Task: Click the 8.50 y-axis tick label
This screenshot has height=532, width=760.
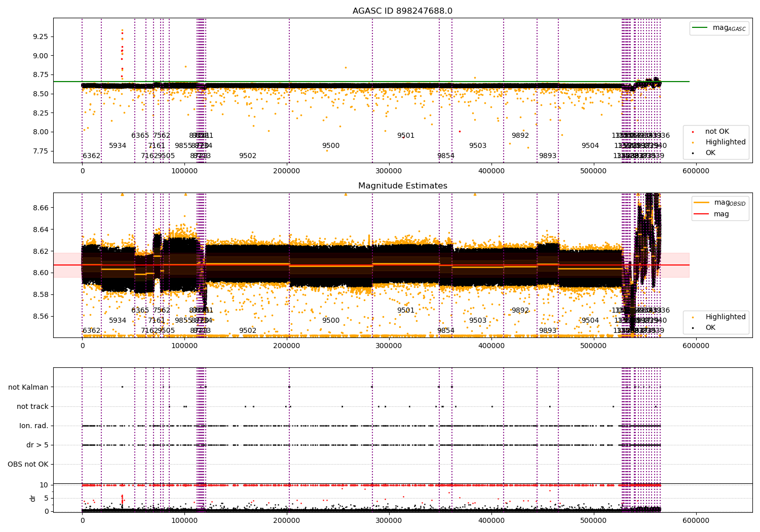Action: tap(40, 94)
